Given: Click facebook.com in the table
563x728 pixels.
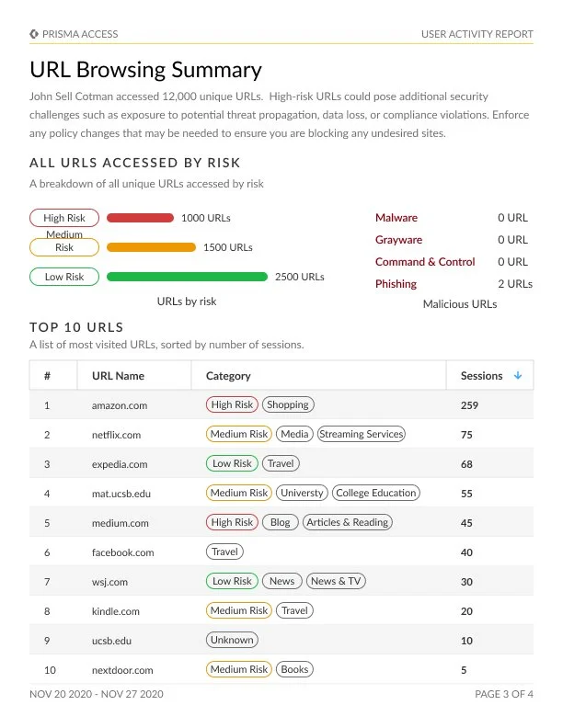Looking at the screenshot, I should (122, 552).
